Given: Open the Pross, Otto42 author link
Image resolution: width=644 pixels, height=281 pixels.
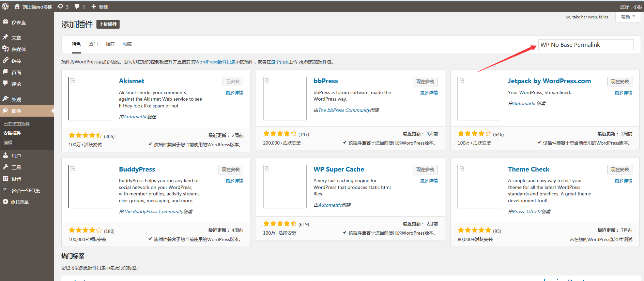Looking at the screenshot, I should pyautogui.click(x=527, y=211).
